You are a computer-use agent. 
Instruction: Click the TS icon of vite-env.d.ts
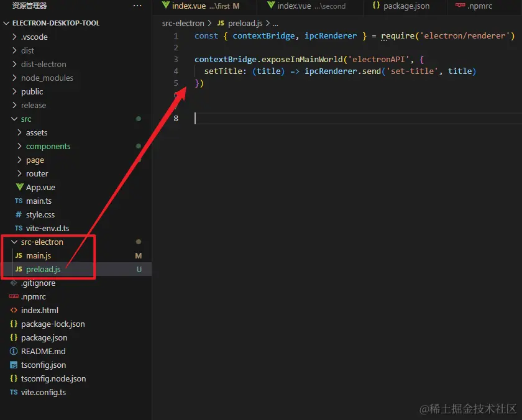click(19, 228)
